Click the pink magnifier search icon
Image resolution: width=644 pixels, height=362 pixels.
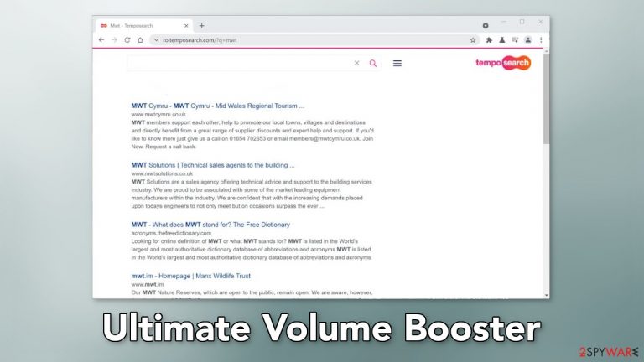point(373,63)
